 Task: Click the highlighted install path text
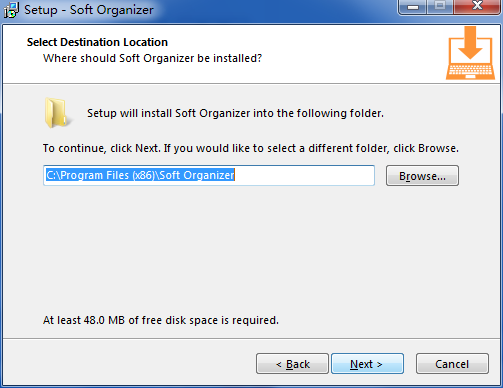point(140,175)
